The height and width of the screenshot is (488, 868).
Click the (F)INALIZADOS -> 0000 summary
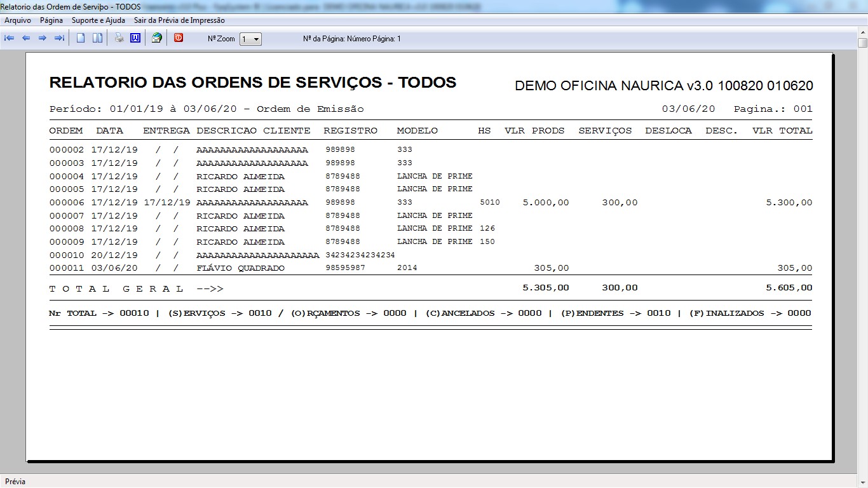point(750,313)
